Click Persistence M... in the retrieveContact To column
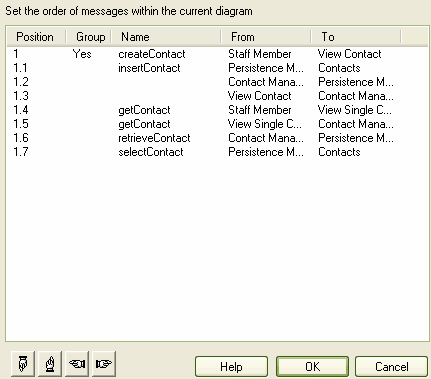This screenshot has width=431, height=379. click(x=356, y=138)
